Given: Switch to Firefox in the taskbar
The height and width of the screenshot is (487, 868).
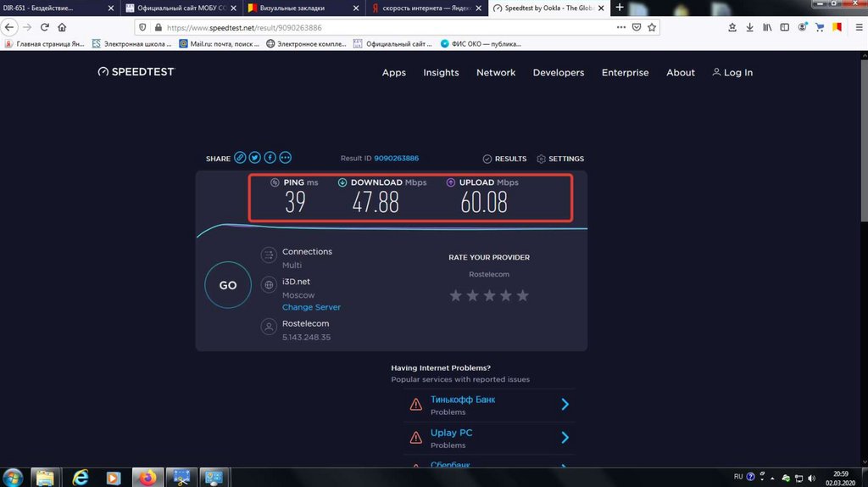Looking at the screenshot, I should pyautogui.click(x=147, y=477).
